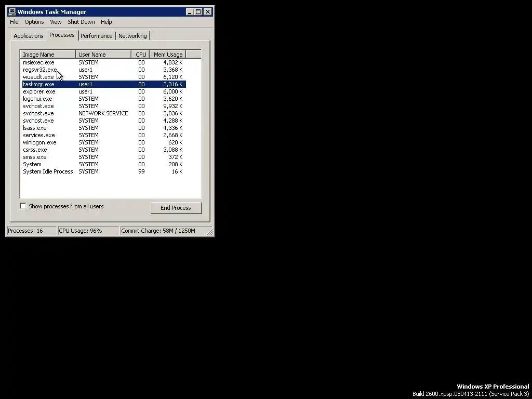This screenshot has width=532, height=399.
Task: Select svchost.exe run by NETWORK SERVICE
Action: (104, 113)
